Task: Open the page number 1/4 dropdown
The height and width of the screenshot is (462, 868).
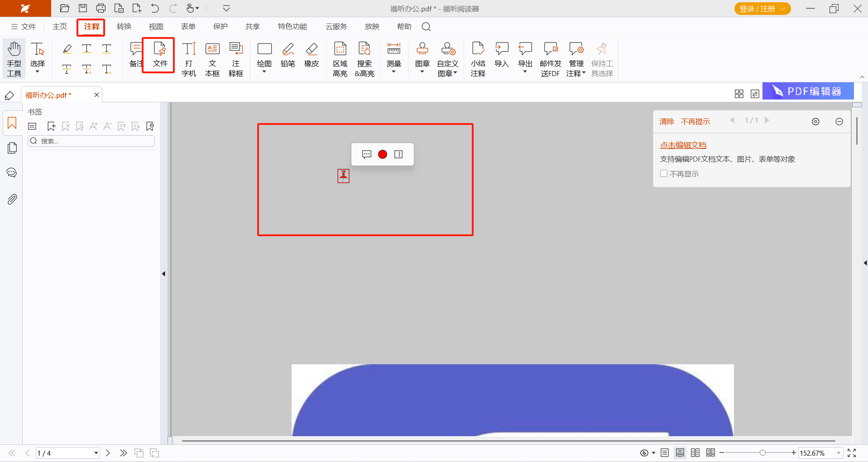Action: (96, 453)
